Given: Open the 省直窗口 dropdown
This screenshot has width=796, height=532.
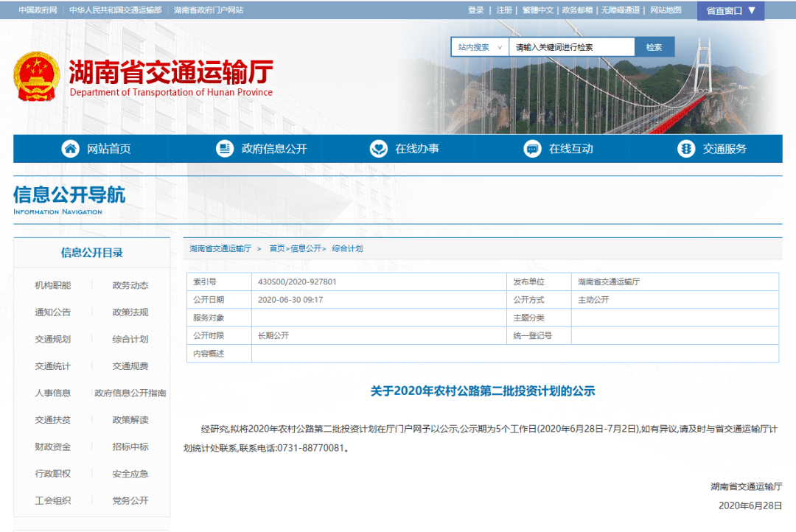Looking at the screenshot, I should click(x=730, y=10).
